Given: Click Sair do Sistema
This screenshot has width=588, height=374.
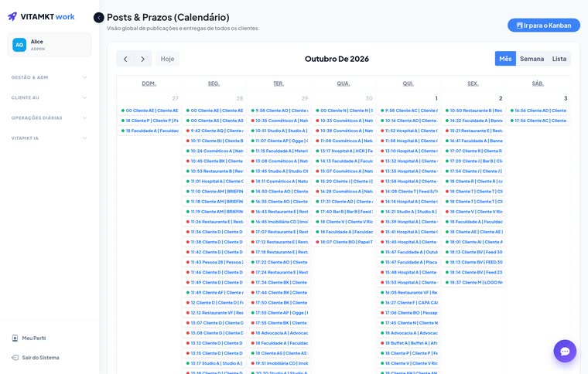Looking at the screenshot, I should (40, 358).
